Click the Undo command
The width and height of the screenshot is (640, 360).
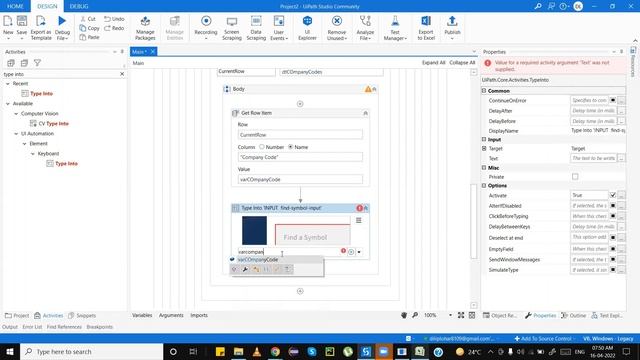click(x=114, y=19)
